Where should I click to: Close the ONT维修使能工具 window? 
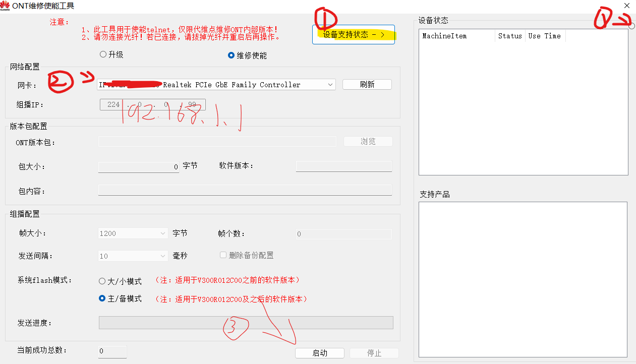click(x=627, y=6)
